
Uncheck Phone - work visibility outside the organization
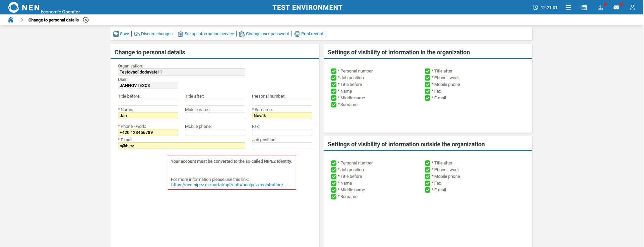(428, 170)
